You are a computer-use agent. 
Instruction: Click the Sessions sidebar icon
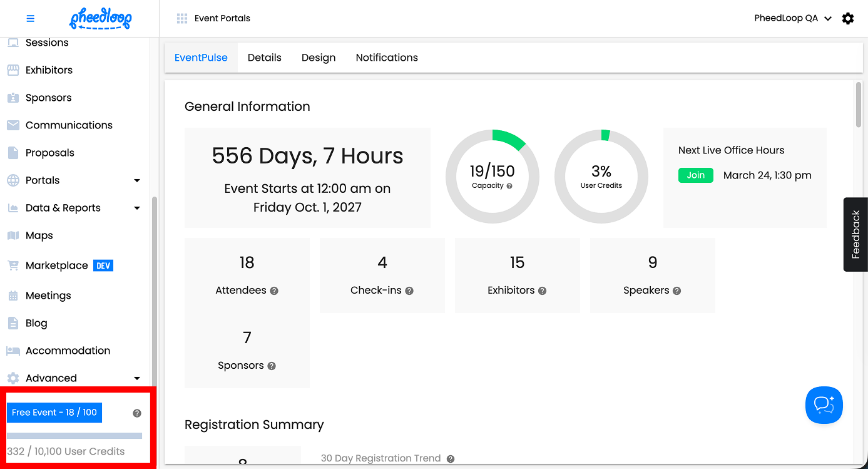click(13, 43)
